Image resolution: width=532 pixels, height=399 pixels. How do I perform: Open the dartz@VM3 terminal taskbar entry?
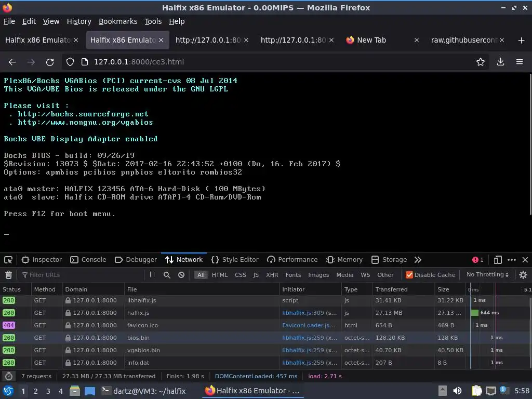click(x=144, y=391)
